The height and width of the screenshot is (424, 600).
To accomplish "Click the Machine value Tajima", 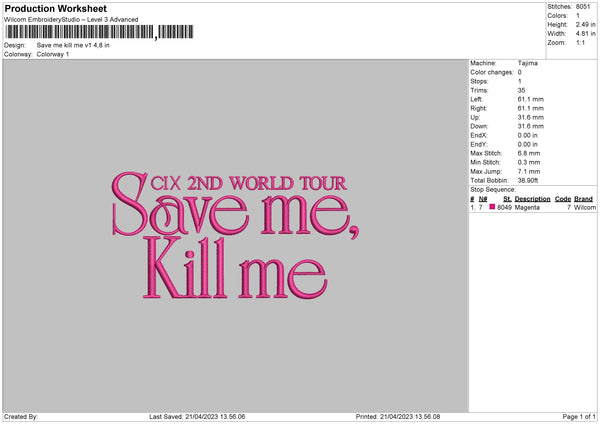I will [x=527, y=63].
